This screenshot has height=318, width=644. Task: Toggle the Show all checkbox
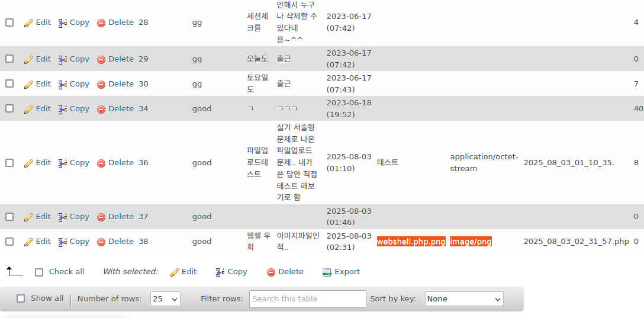pos(21,298)
